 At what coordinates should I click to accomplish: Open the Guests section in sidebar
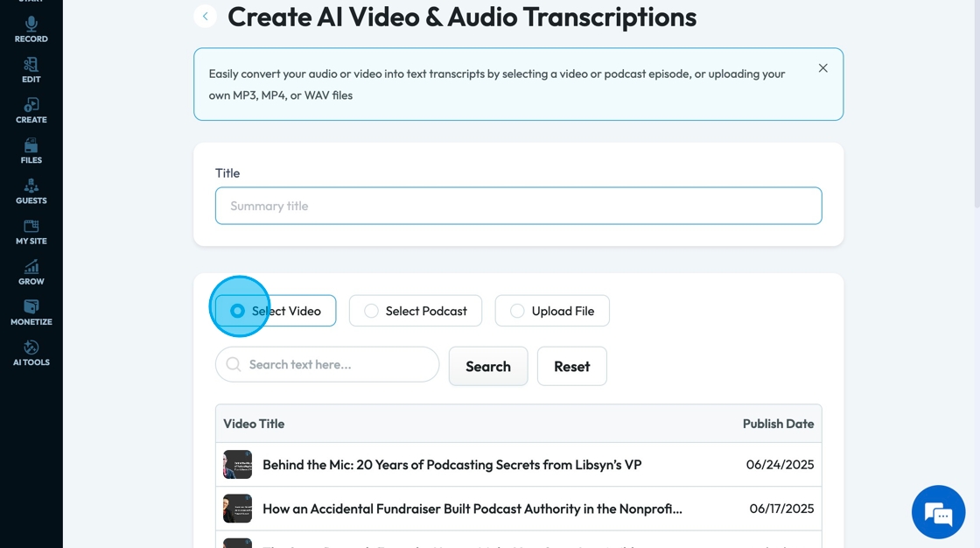coord(31,192)
